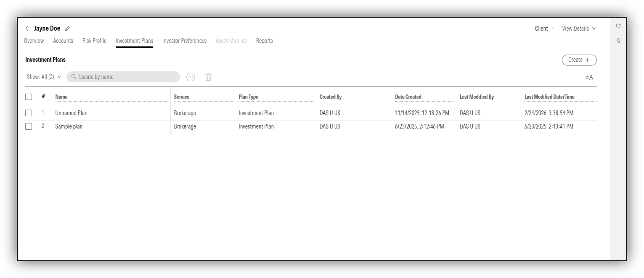This screenshot has width=644, height=278.
Task: Click the search magnifier icon
Action: [x=74, y=77]
